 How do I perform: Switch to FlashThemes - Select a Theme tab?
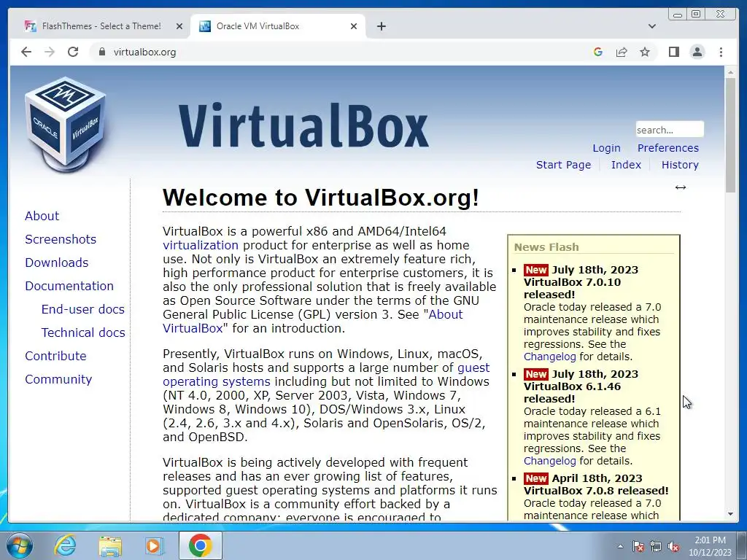pyautogui.click(x=101, y=26)
